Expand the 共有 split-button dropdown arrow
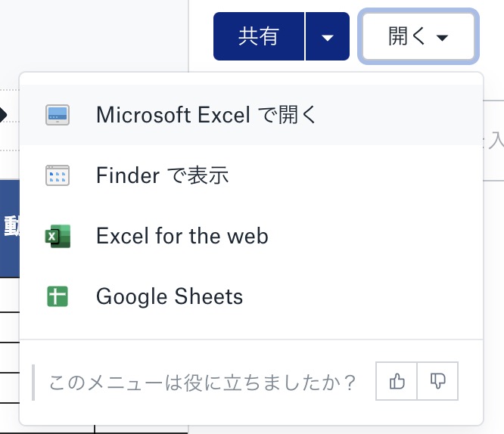The image size is (504, 434). tap(328, 36)
